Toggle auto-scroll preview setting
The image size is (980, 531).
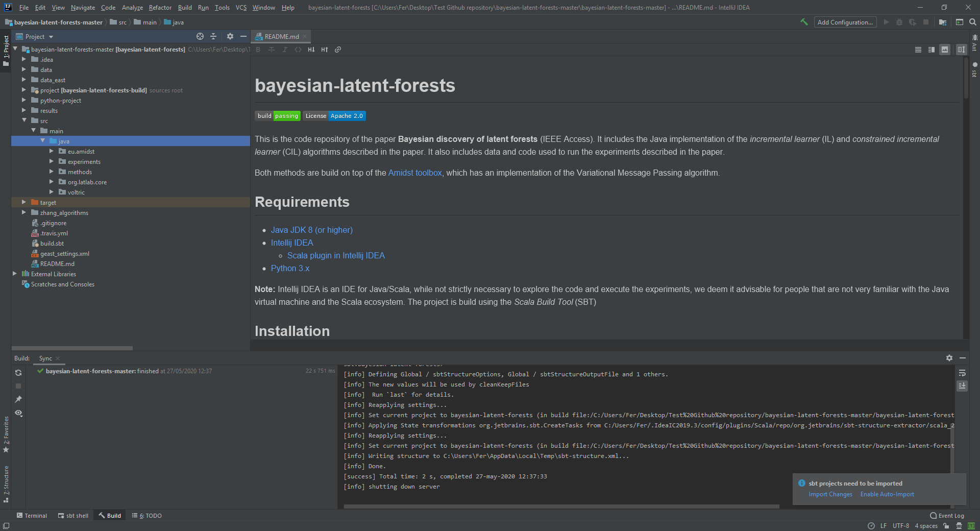point(961,50)
